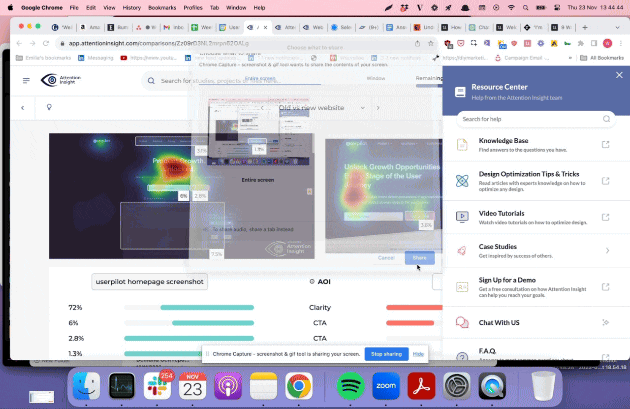Click the Design Optimization Tips atom icon
Screen dimensions: 630x409
(462, 181)
